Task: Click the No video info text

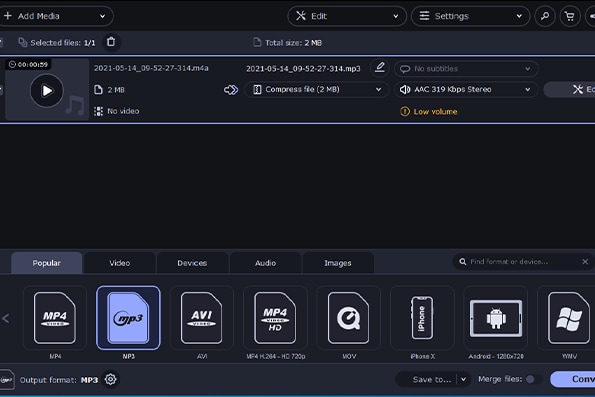Action: tap(123, 111)
